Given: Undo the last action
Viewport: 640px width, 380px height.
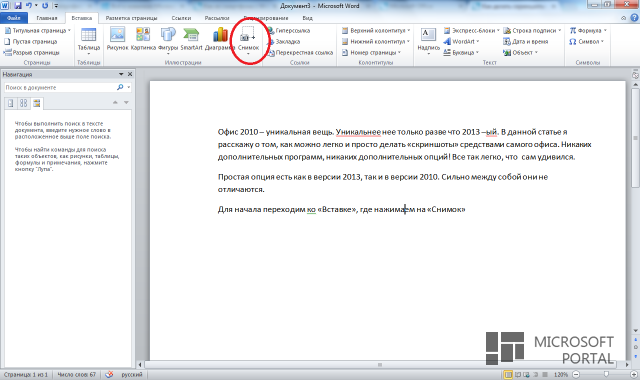Looking at the screenshot, I should pyautogui.click(x=29, y=6).
